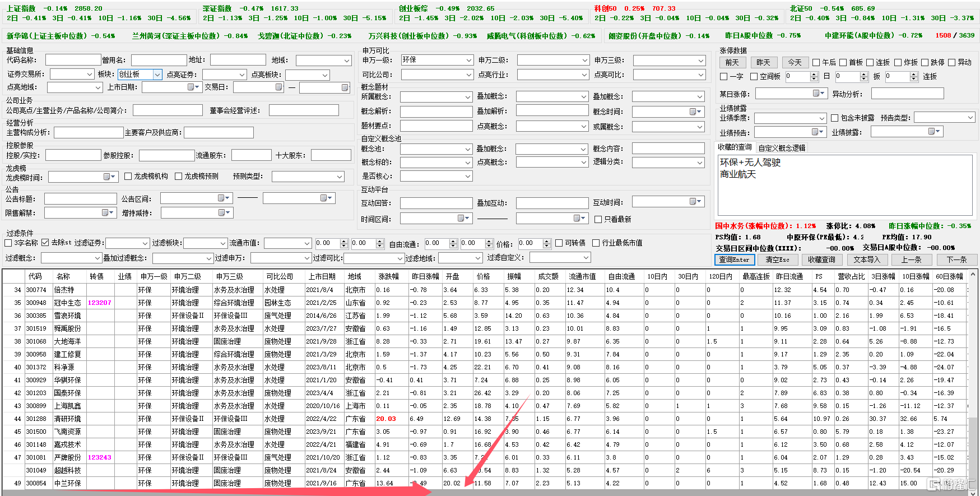The image size is (980, 496).
Task: Expand the 预测类型 dropdown
Action: point(340,177)
